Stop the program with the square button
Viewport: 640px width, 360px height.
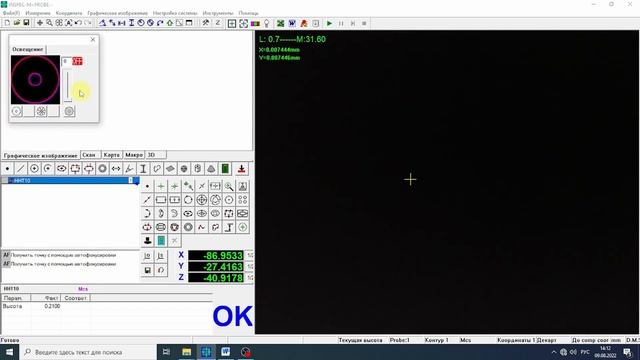(364, 23)
